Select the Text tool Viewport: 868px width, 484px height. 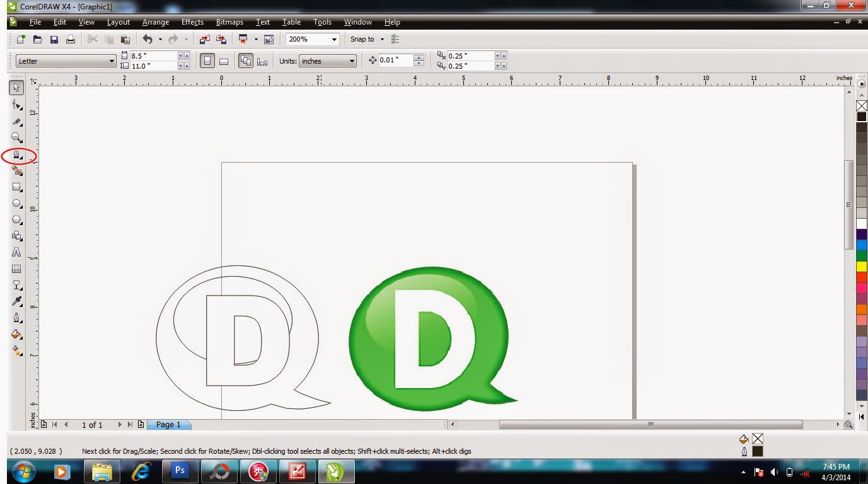(x=17, y=252)
